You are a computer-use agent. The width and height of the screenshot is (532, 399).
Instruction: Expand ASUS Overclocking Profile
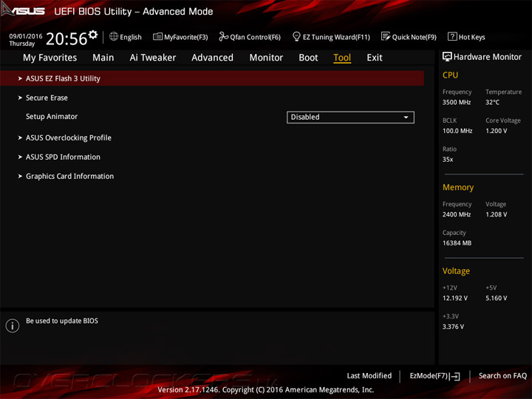[68, 137]
